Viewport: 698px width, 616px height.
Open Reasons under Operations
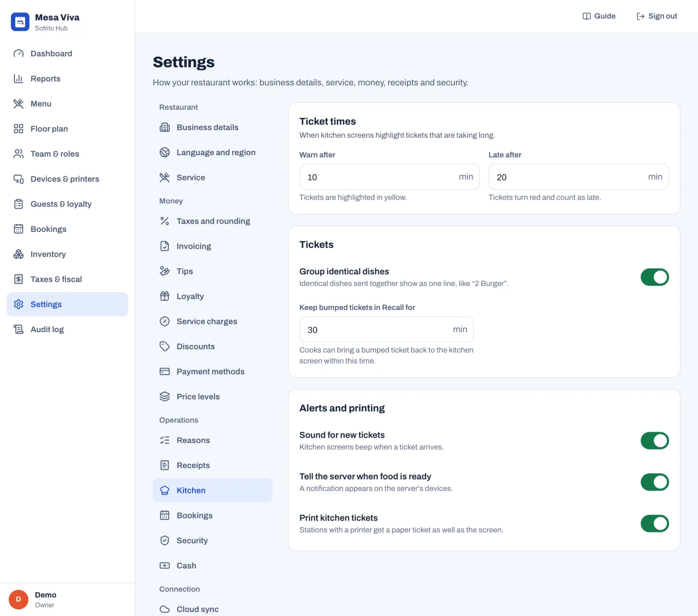click(x=212, y=440)
